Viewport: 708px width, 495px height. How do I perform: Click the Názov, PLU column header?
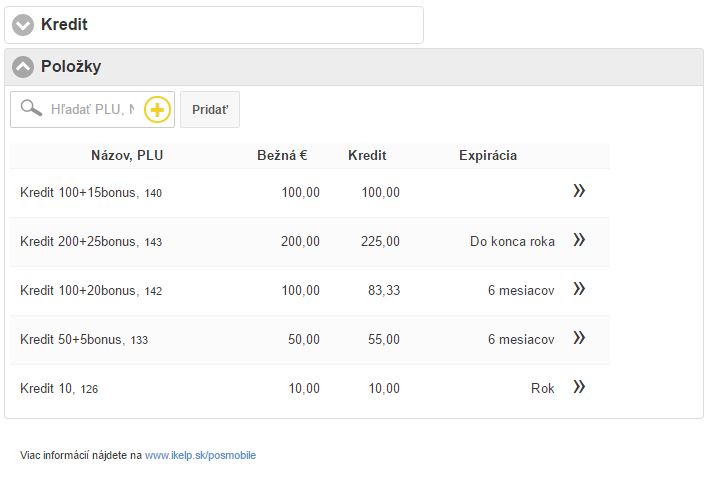pos(127,155)
